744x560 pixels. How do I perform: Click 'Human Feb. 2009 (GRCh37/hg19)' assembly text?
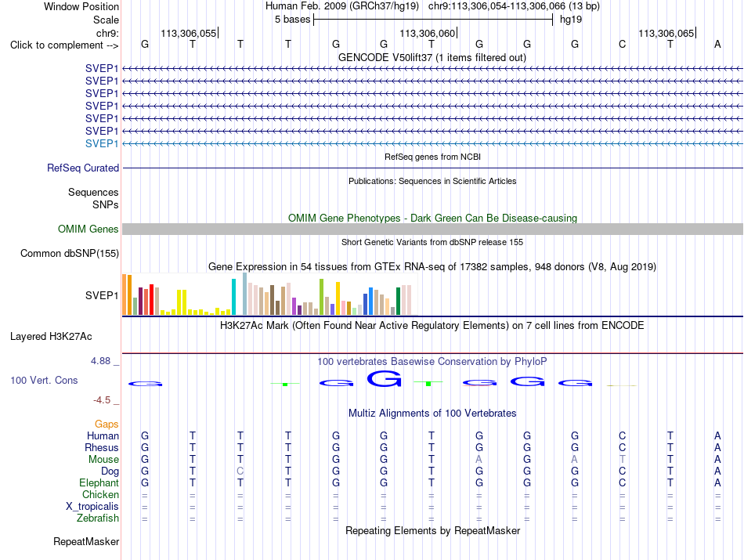(342, 6)
